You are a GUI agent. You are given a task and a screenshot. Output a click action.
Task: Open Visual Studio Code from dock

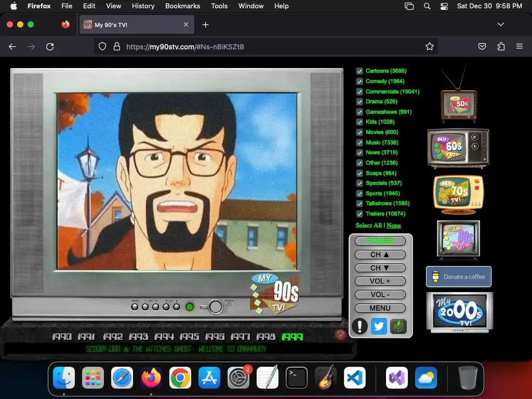coord(354,378)
